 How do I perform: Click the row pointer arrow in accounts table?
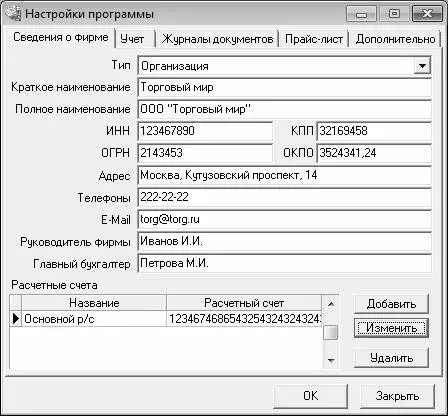(x=16, y=319)
